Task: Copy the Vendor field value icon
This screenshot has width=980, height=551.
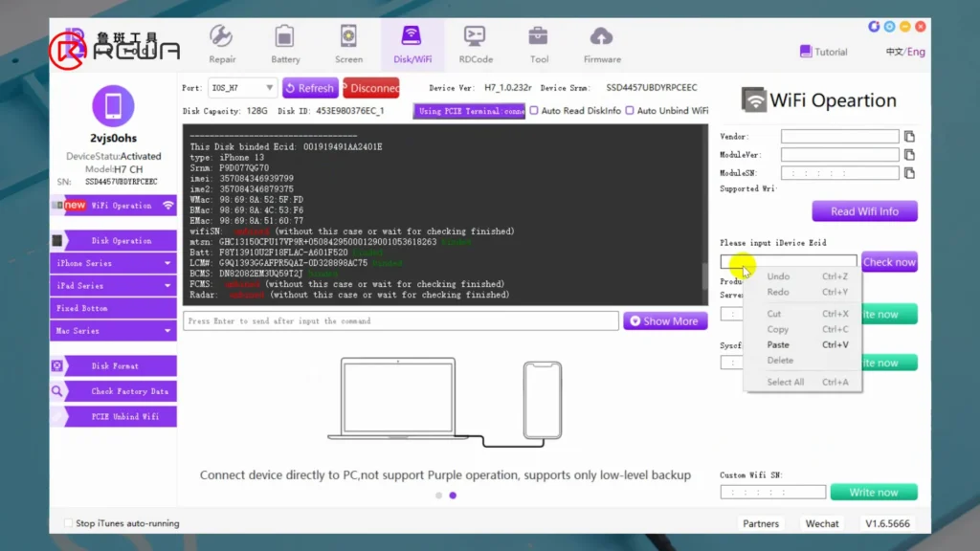Action: pyautogui.click(x=909, y=136)
